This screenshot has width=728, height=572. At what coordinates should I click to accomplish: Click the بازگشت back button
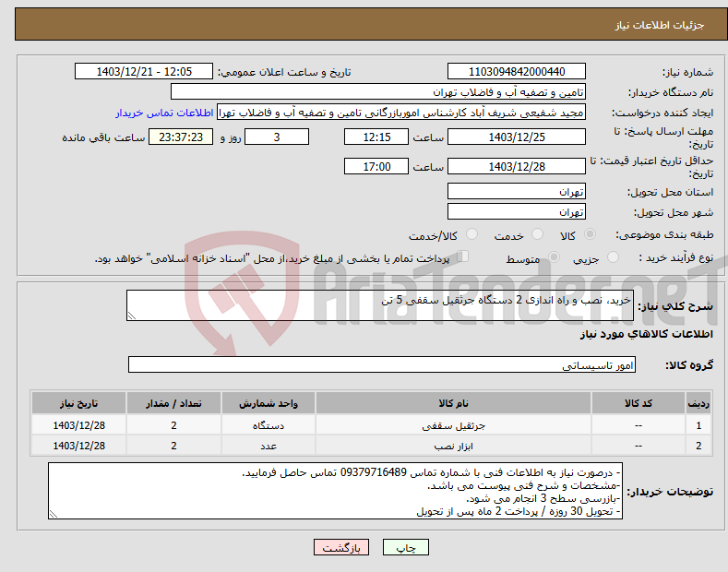[x=341, y=548]
